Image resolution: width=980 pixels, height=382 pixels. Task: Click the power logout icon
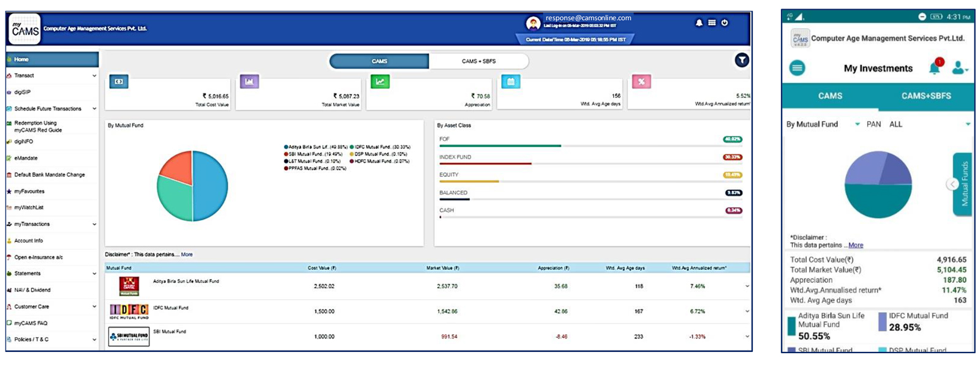point(725,23)
